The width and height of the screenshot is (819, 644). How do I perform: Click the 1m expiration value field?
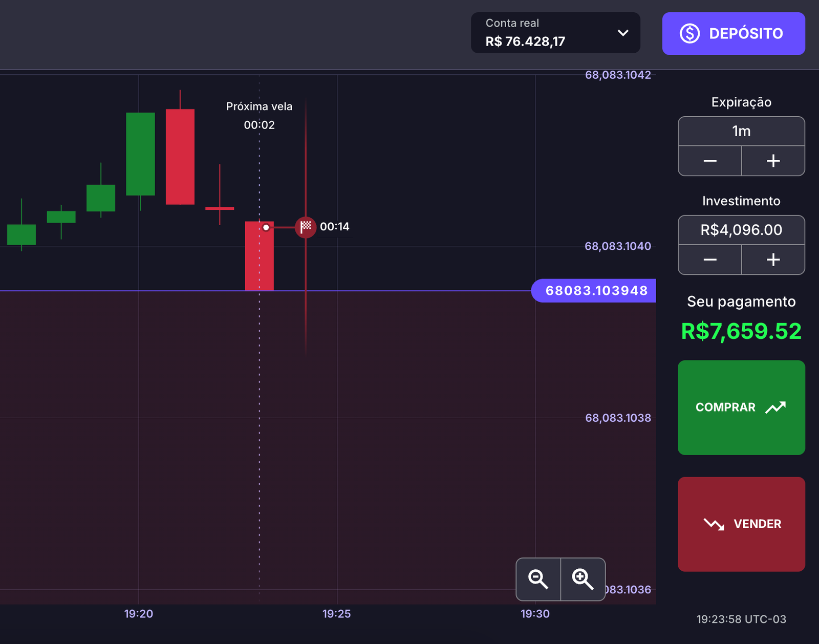[x=741, y=132]
